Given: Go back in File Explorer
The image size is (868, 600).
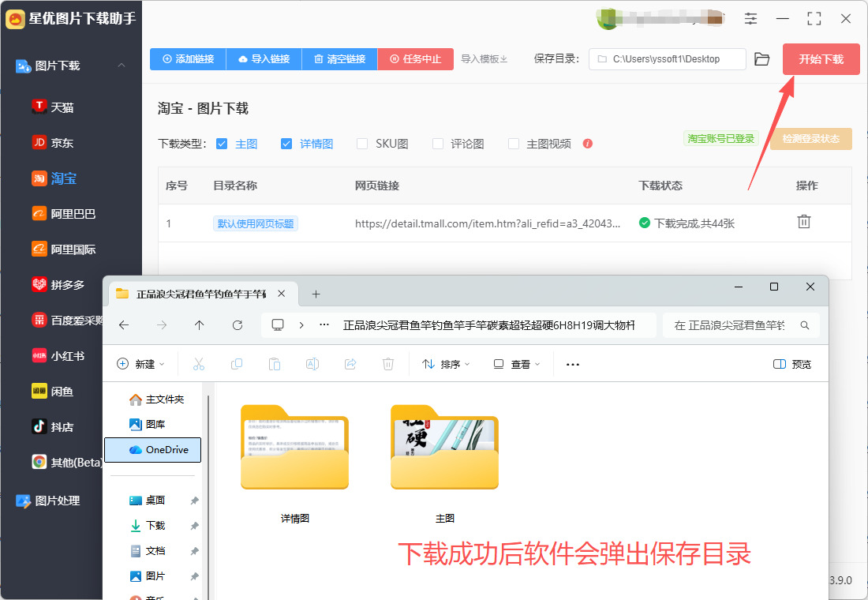Looking at the screenshot, I should [x=124, y=325].
